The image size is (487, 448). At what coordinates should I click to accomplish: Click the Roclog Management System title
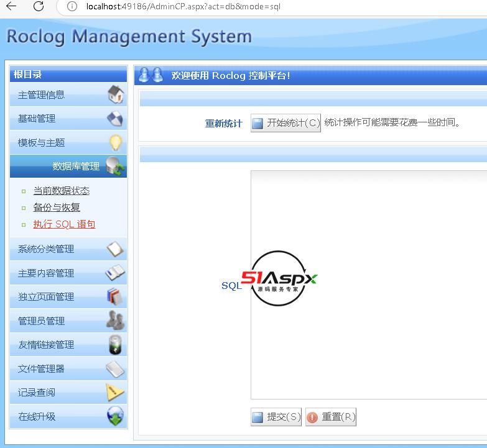(x=129, y=37)
